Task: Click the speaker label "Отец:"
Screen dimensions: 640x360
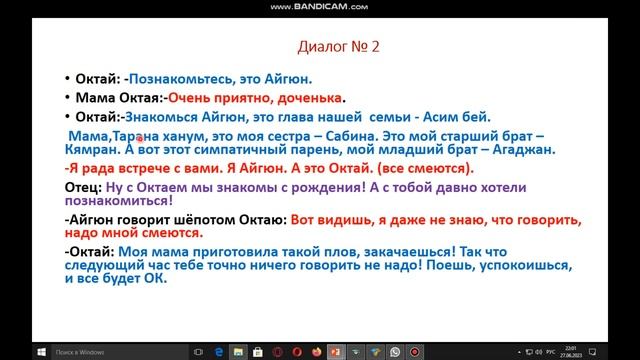Action: pos(83,187)
